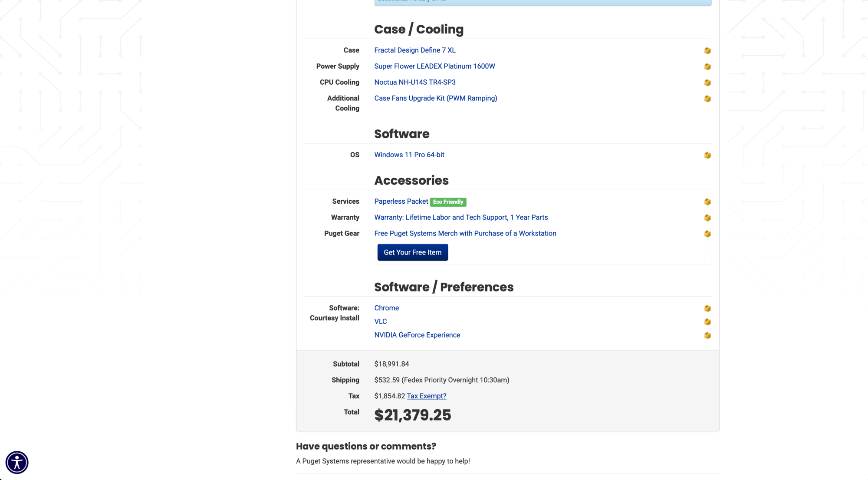Click the box icon next to VLC
The height and width of the screenshot is (480, 868).
(707, 322)
